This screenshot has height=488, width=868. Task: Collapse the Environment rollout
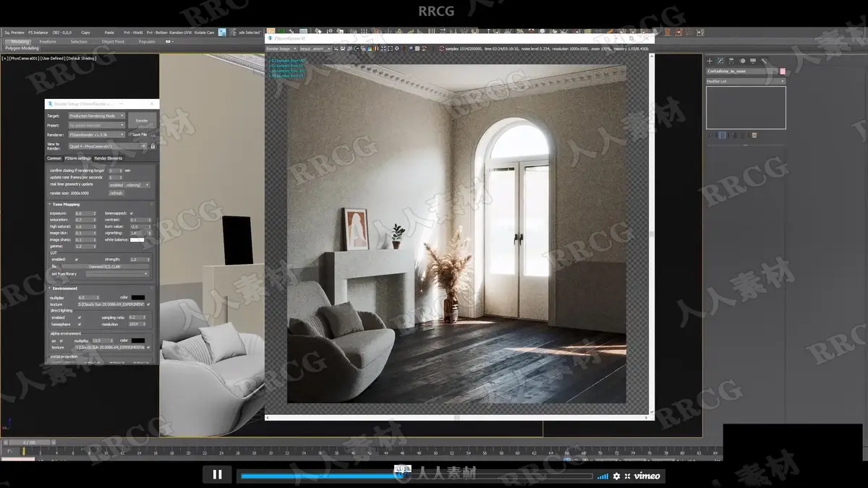(65, 288)
